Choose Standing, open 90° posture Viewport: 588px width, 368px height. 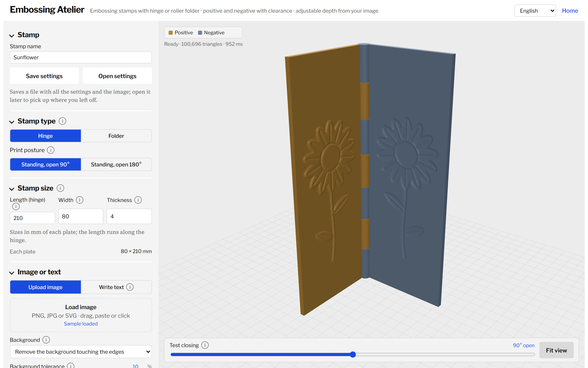pyautogui.click(x=46, y=164)
